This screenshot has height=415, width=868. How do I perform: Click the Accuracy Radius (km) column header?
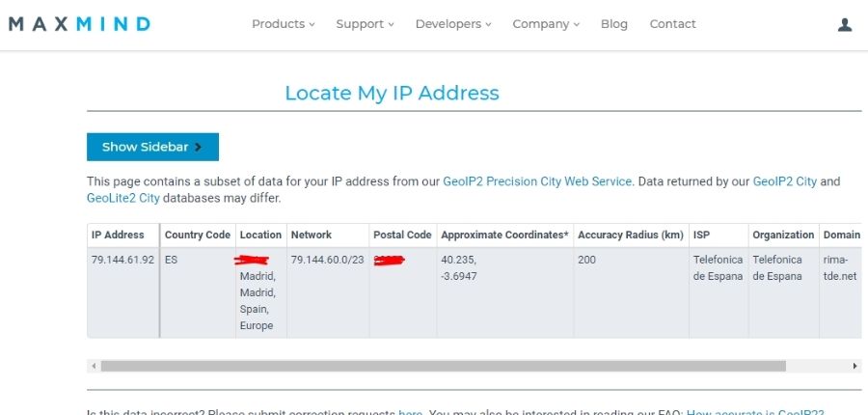click(631, 235)
